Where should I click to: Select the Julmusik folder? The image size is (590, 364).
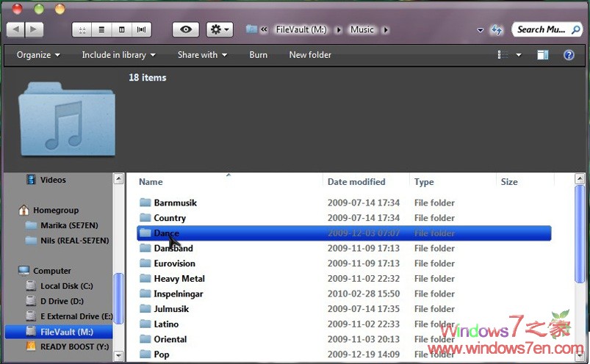click(171, 309)
